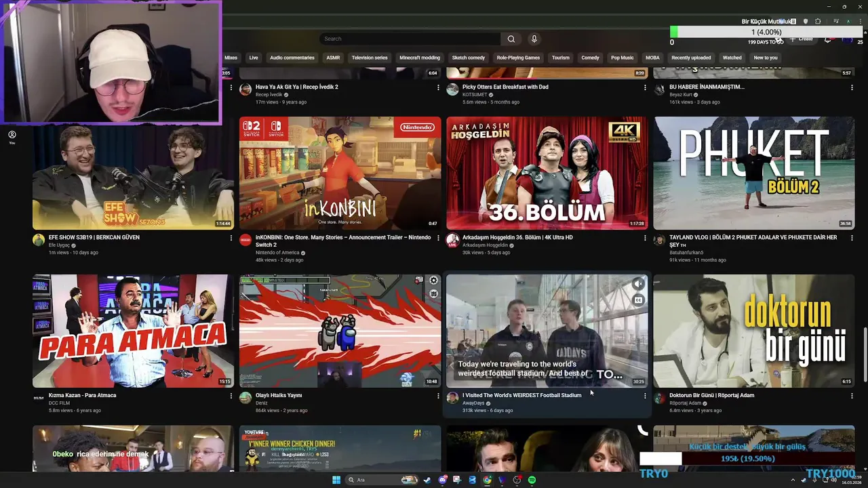Viewport: 868px width, 488px height.
Task: Click the shield icon in browser toolbar
Action: [806, 22]
